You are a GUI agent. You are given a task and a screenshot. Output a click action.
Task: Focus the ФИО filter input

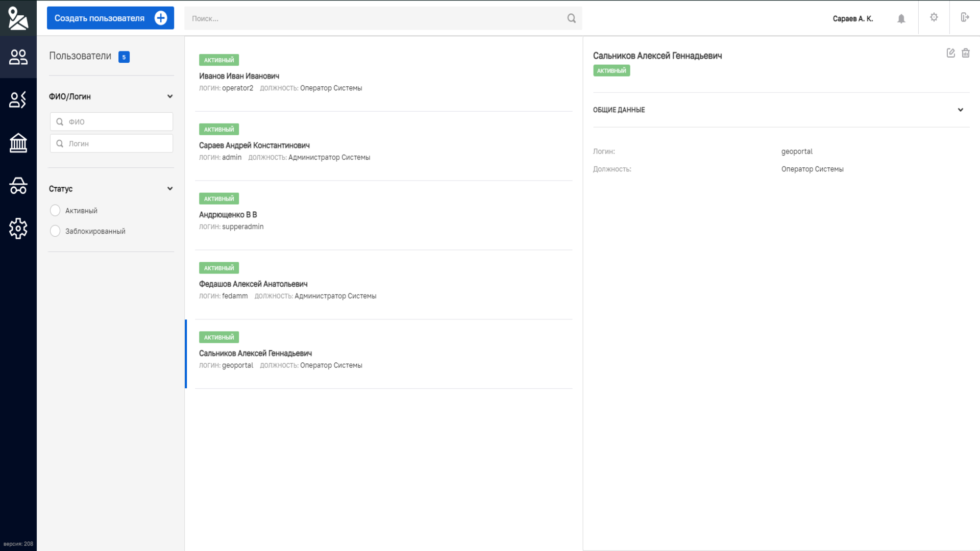click(111, 121)
